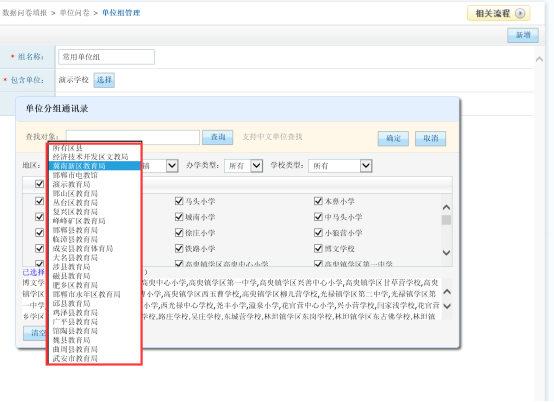Choose 武安市教育局 in the list
Viewport: 554px width, 402px height.
tap(75, 359)
